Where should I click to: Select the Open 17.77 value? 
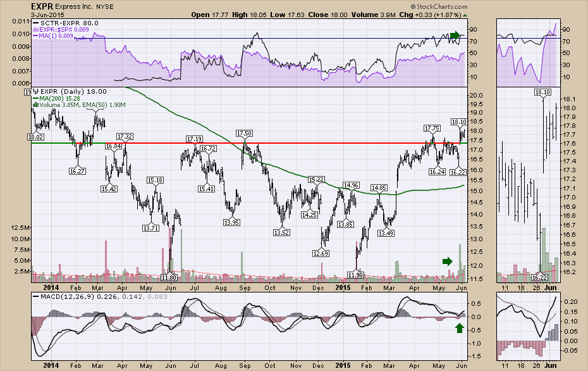pos(209,15)
